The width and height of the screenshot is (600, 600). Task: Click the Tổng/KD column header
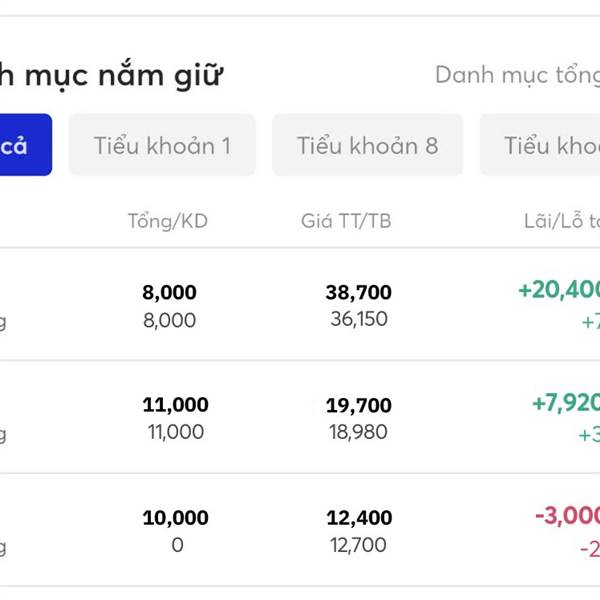tap(168, 221)
